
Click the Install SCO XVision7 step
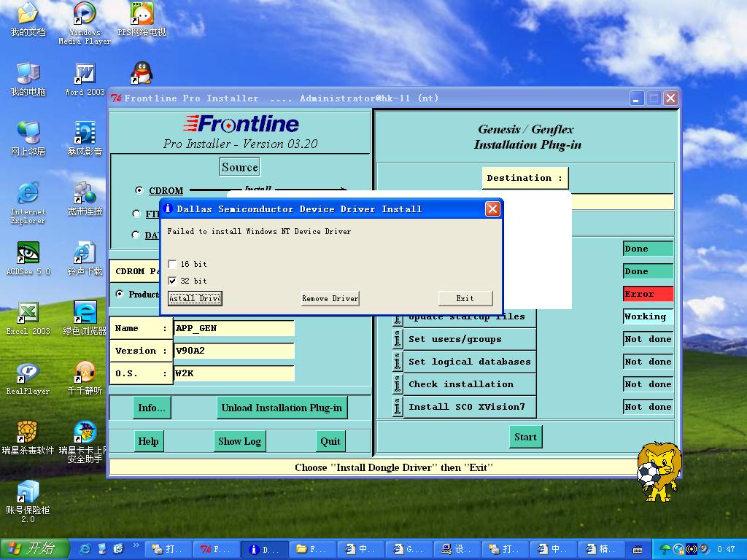point(470,407)
